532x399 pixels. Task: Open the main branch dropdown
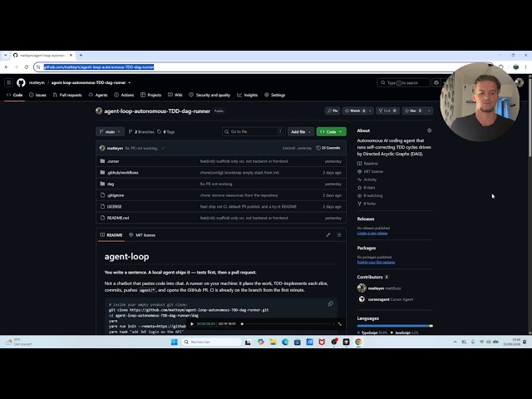[110, 131]
